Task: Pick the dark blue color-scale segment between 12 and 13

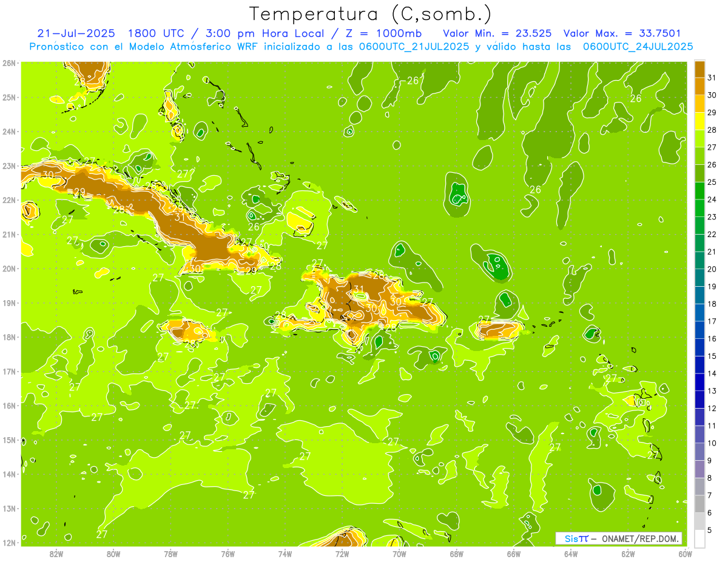Action: [699, 400]
